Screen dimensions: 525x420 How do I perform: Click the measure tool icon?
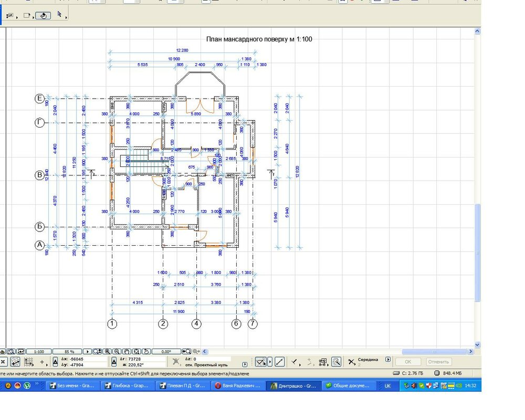tap(280, 362)
